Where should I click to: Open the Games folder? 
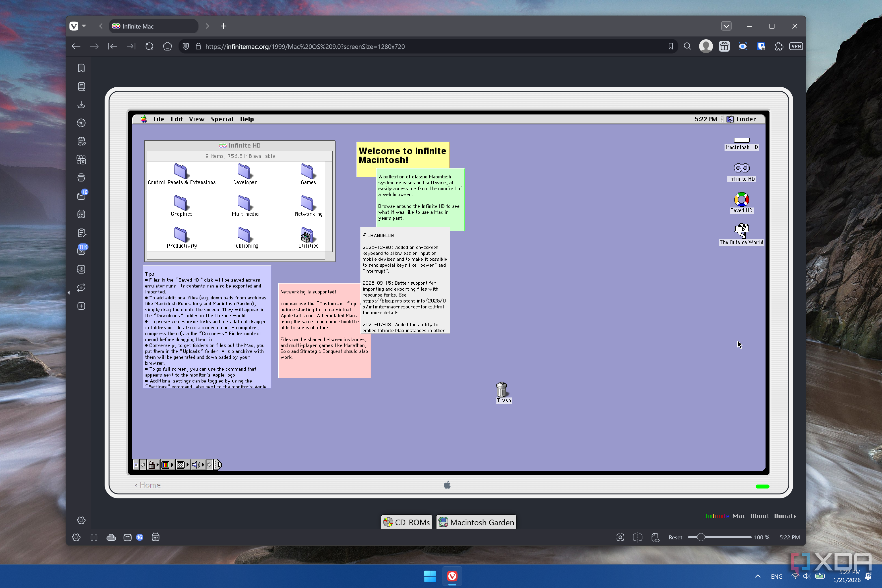[308, 172]
